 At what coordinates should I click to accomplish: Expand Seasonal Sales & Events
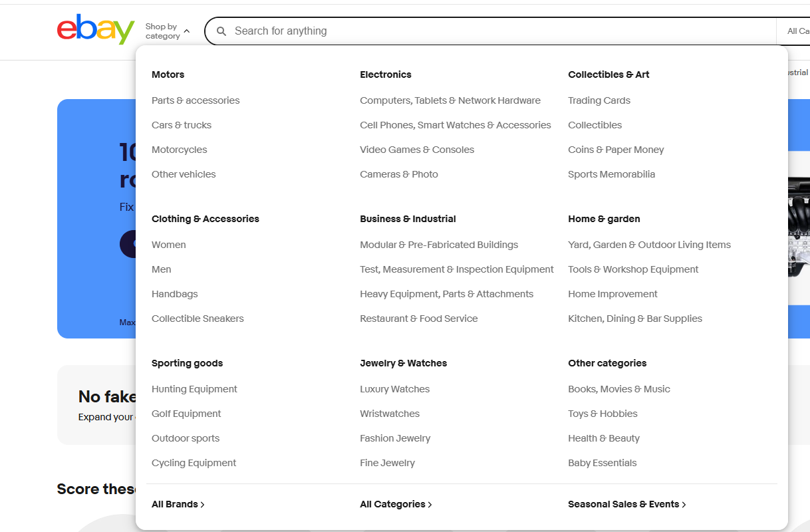624,504
